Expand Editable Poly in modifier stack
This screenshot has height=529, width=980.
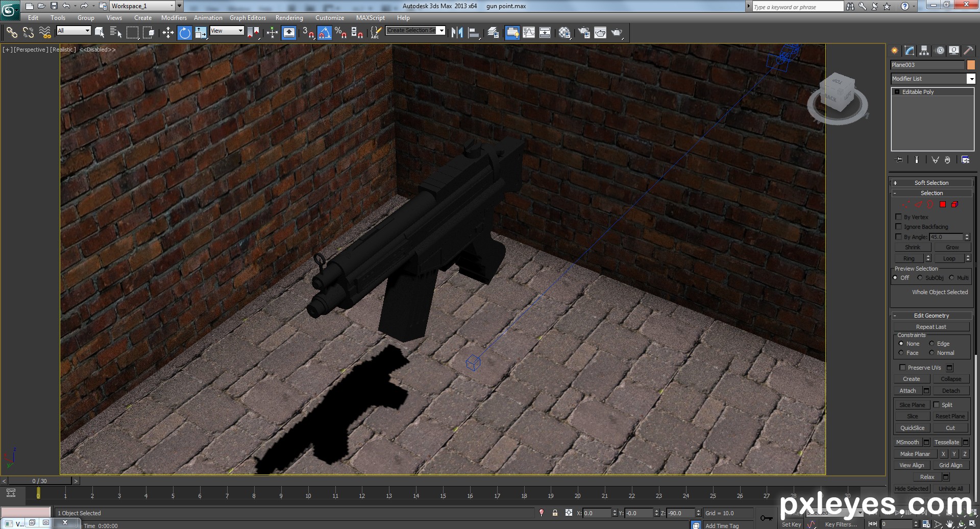point(897,92)
